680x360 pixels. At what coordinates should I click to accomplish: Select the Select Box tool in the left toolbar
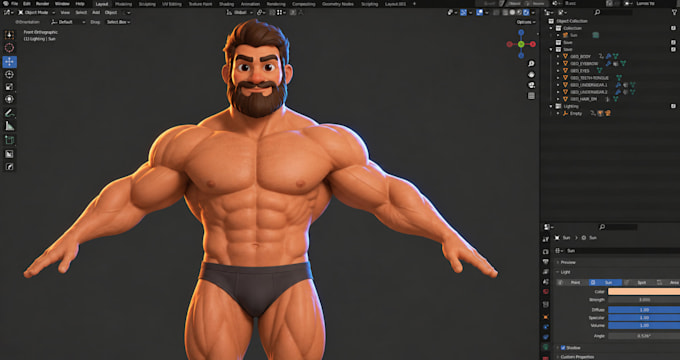[x=9, y=35]
